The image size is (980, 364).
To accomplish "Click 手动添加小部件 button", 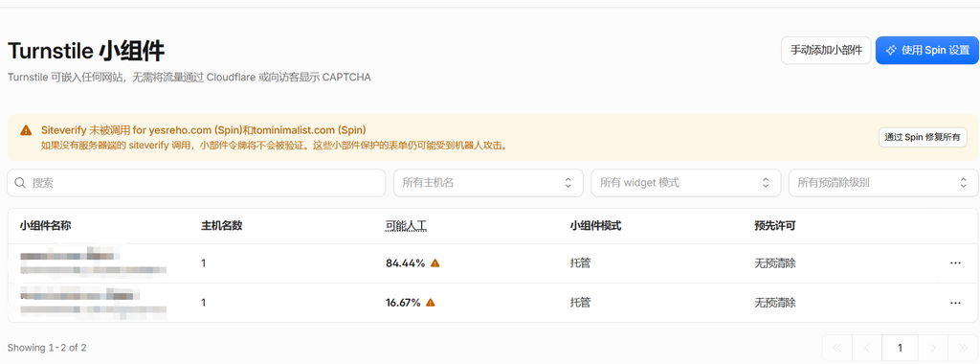I will click(x=826, y=51).
